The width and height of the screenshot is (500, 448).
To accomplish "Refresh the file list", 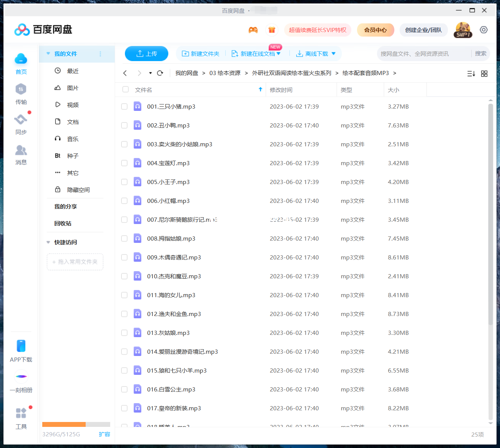I will (160, 73).
